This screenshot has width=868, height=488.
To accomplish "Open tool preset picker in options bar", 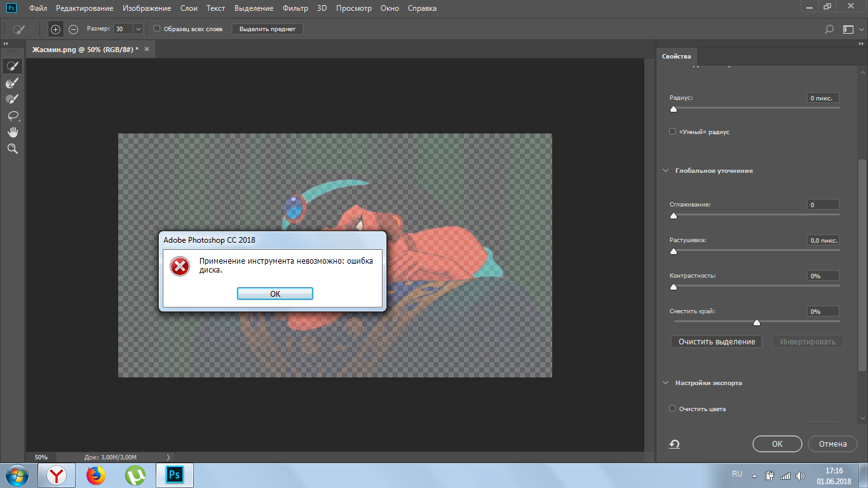I will point(24,29).
